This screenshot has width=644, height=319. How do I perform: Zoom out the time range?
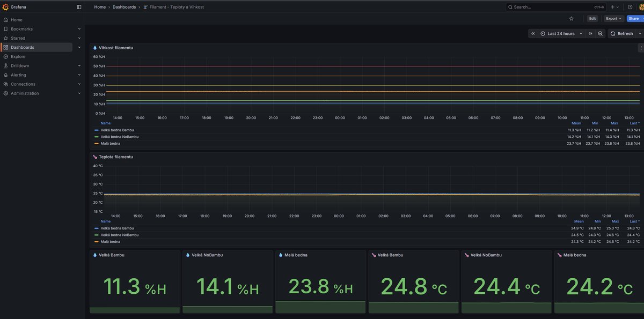tap(601, 33)
